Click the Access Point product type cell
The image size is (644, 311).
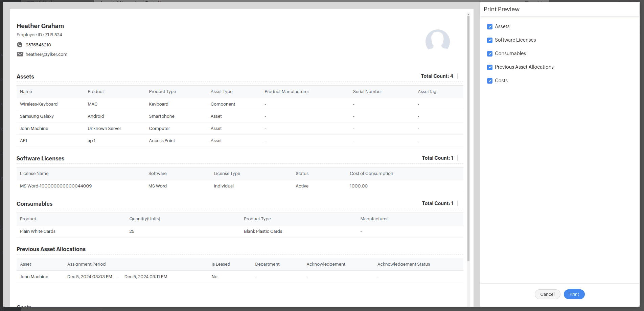point(162,141)
